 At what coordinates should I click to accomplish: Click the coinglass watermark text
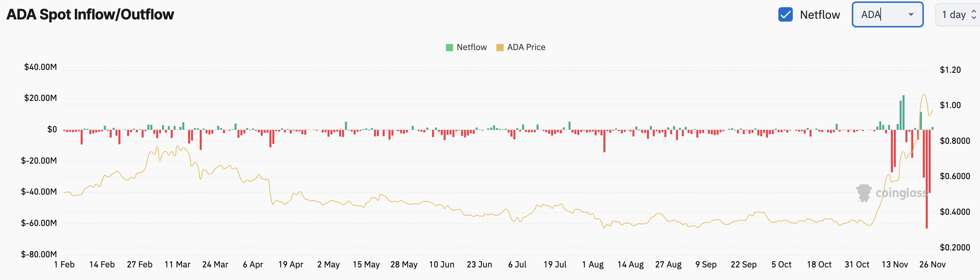(x=901, y=193)
